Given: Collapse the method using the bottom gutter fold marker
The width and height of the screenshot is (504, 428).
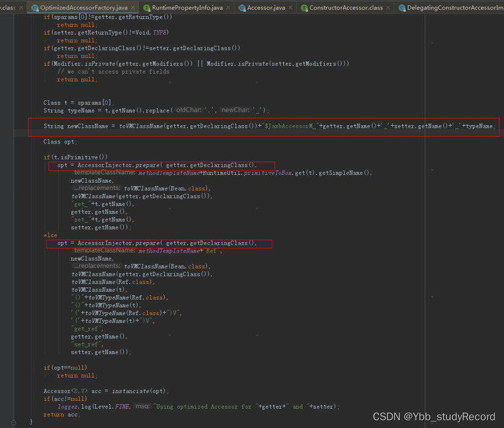Looking at the screenshot, I should tap(13, 422).
